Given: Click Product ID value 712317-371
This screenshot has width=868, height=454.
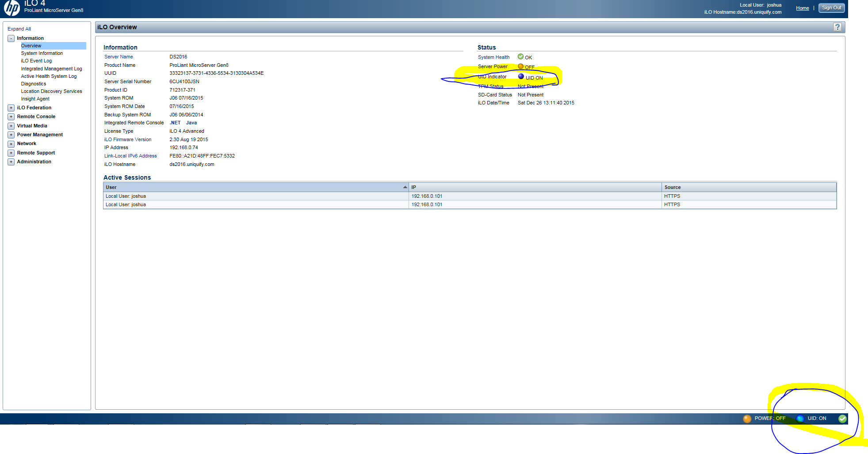Looking at the screenshot, I should coord(182,90).
